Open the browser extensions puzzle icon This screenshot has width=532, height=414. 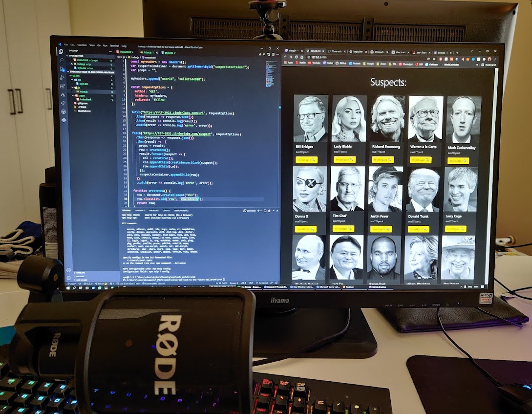(485, 59)
